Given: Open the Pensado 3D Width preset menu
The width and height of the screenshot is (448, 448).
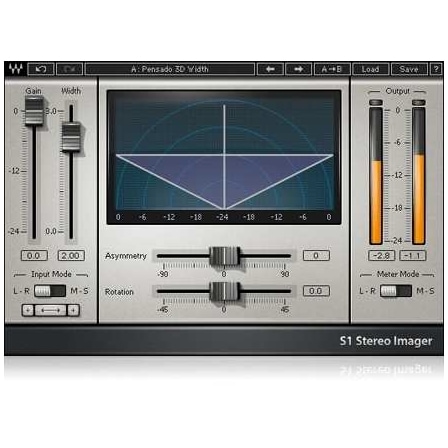Looking at the screenshot, I should [x=170, y=69].
